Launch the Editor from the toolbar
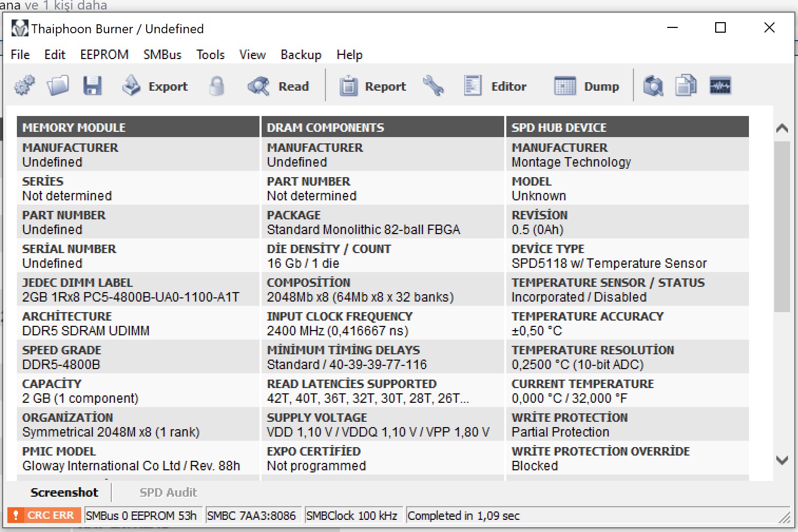The height and width of the screenshot is (532, 798). [495, 86]
